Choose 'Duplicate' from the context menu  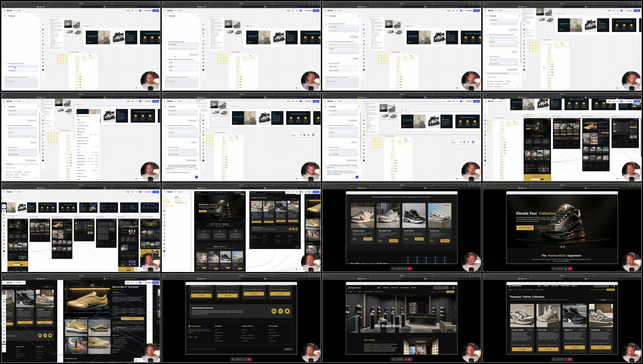point(80,173)
